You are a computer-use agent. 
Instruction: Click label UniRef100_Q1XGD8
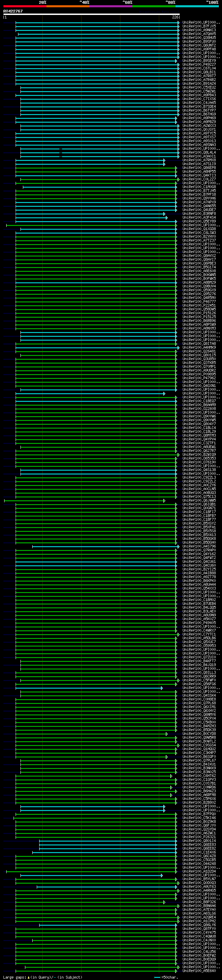point(199,229)
